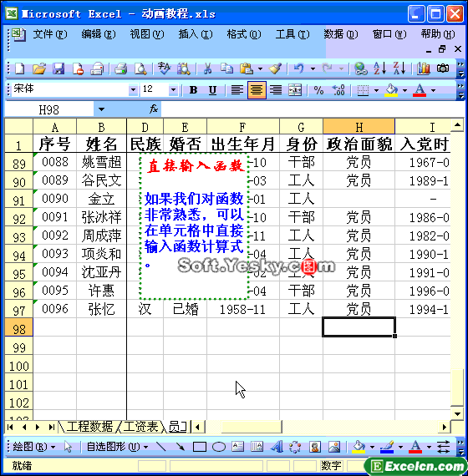Open the font color dropdown arrow
Screen dimensions: 468x476
434,90
